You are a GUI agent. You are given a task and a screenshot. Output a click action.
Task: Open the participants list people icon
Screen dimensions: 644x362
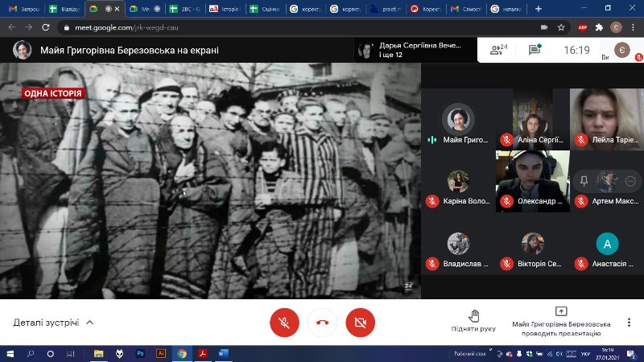(x=498, y=50)
